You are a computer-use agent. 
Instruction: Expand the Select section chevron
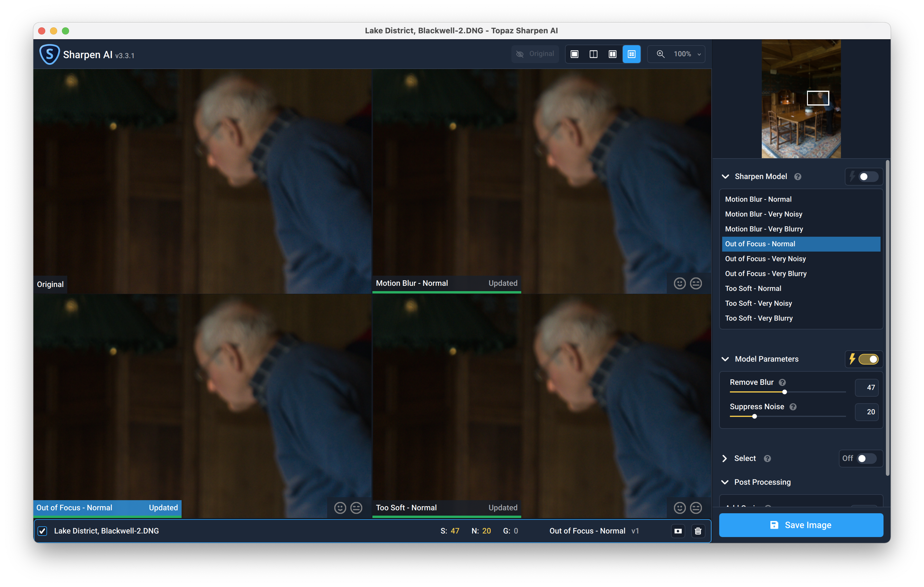click(725, 459)
